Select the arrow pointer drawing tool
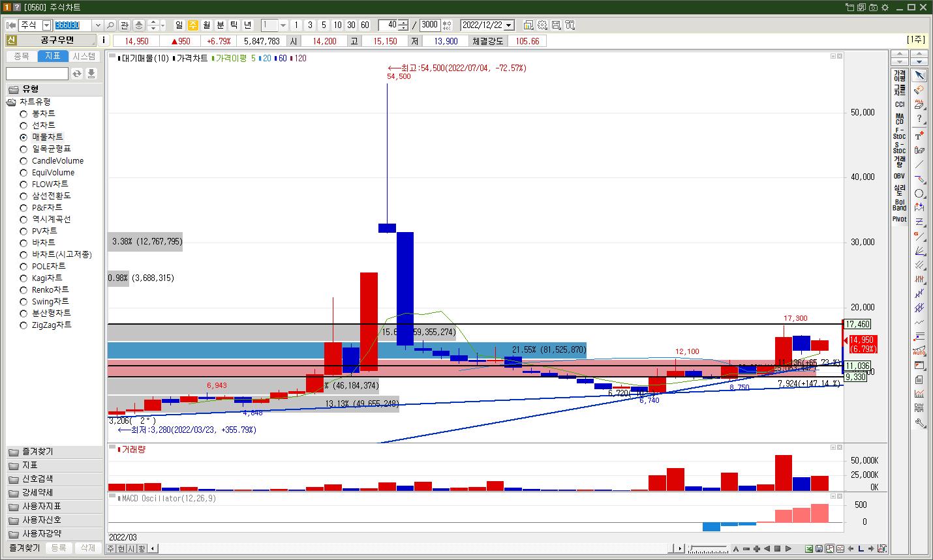 (x=919, y=76)
